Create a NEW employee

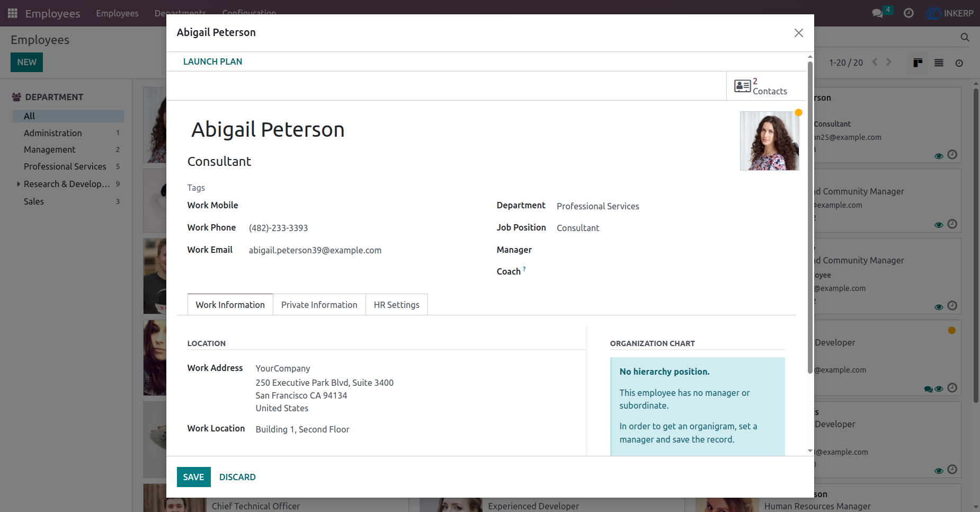pyautogui.click(x=26, y=62)
